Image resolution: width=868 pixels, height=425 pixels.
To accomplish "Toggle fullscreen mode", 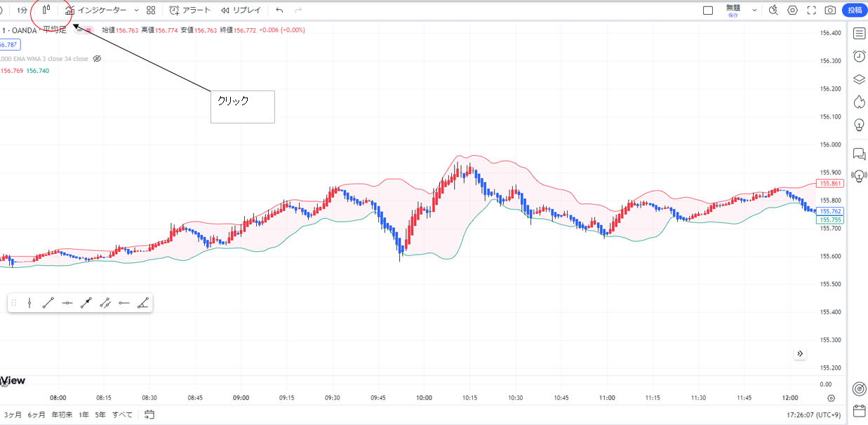I will [x=811, y=11].
